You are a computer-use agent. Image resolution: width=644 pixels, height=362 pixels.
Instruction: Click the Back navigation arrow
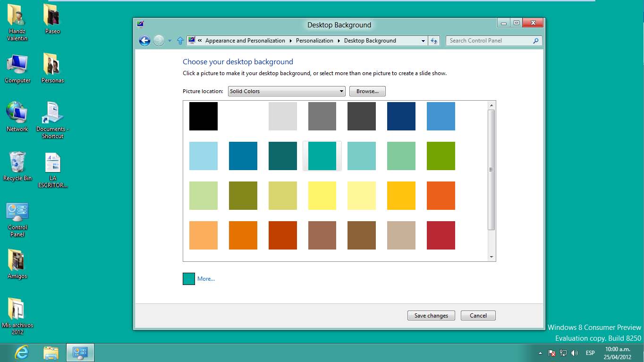coord(144,41)
